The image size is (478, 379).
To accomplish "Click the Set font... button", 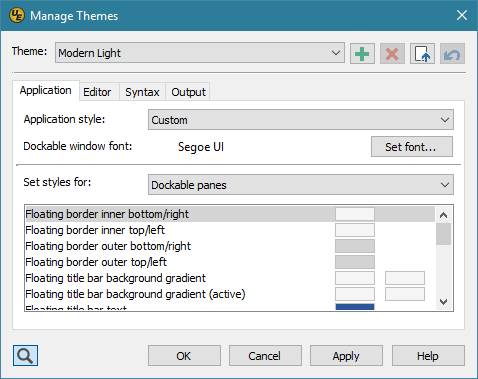I will pos(412,146).
